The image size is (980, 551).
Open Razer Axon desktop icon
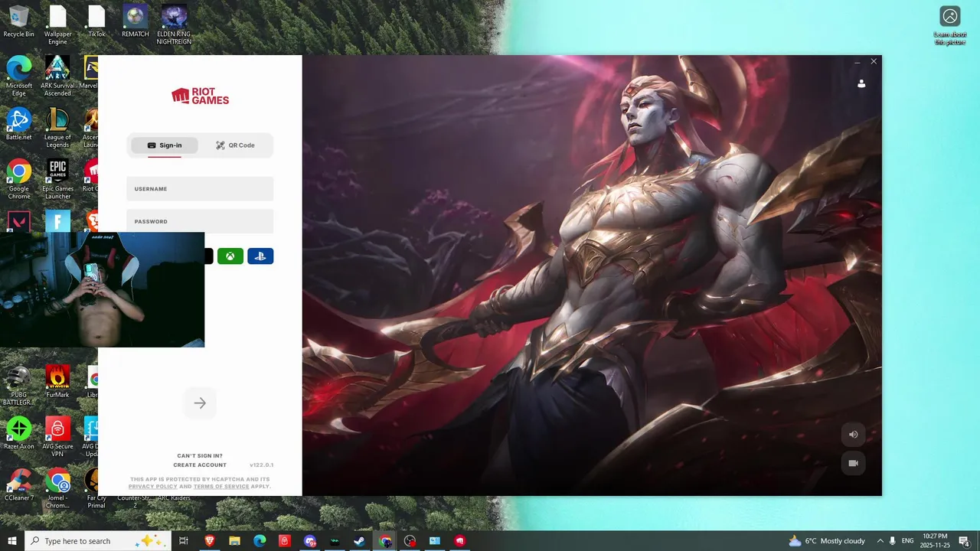[x=19, y=433]
